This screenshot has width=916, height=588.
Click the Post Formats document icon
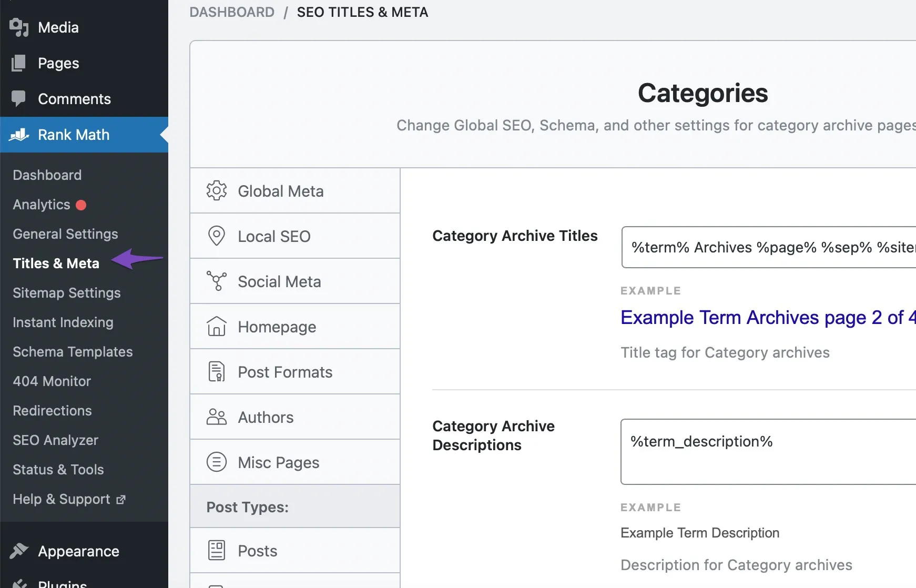pyautogui.click(x=216, y=371)
